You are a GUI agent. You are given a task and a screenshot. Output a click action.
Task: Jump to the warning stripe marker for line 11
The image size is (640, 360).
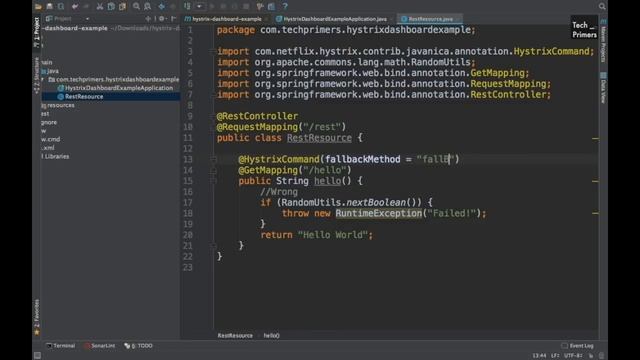click(595, 138)
